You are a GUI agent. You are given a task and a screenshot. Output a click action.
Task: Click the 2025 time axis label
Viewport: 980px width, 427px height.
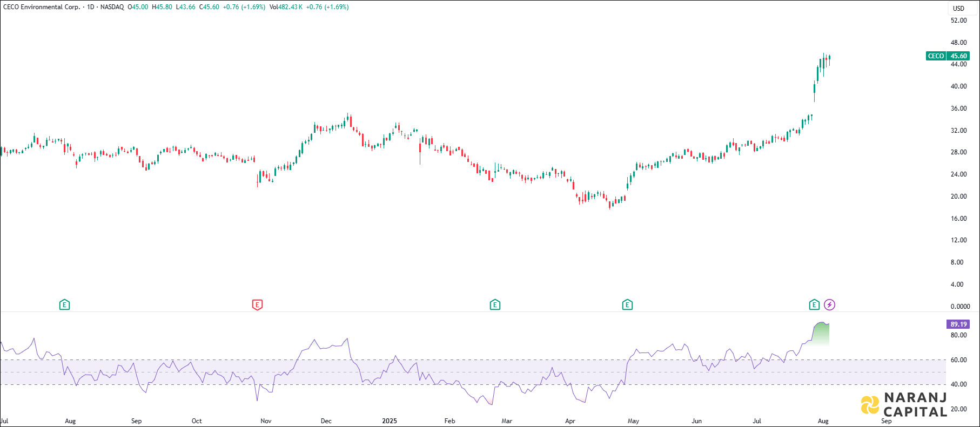(390, 421)
